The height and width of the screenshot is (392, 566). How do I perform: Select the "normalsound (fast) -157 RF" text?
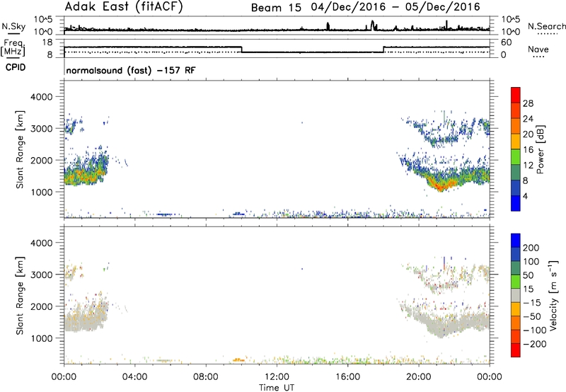pos(131,70)
